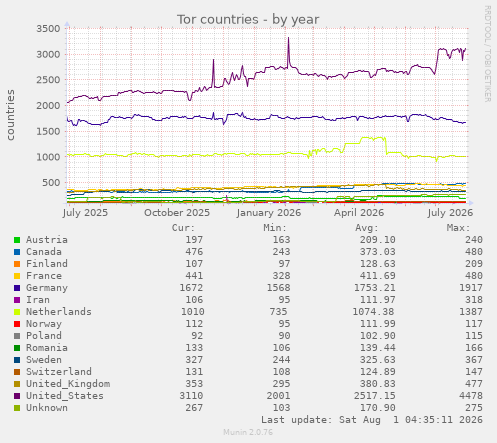497x443 pixels.
Task: Select the 'France' legend label
Action: 44,276
